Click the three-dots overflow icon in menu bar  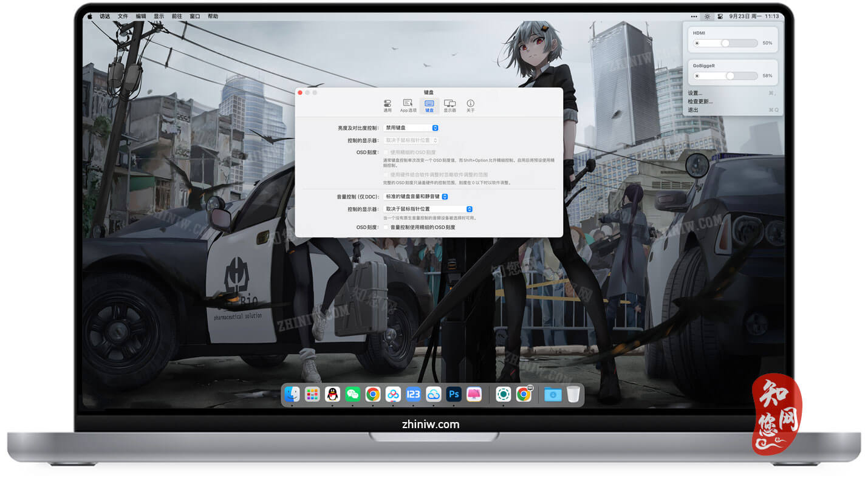point(694,16)
